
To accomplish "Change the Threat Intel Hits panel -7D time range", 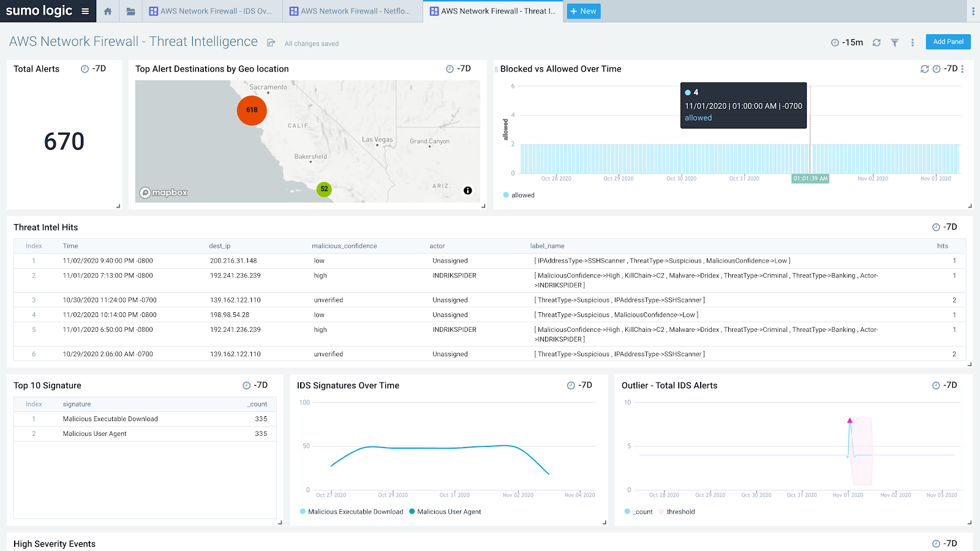I will (x=944, y=227).
